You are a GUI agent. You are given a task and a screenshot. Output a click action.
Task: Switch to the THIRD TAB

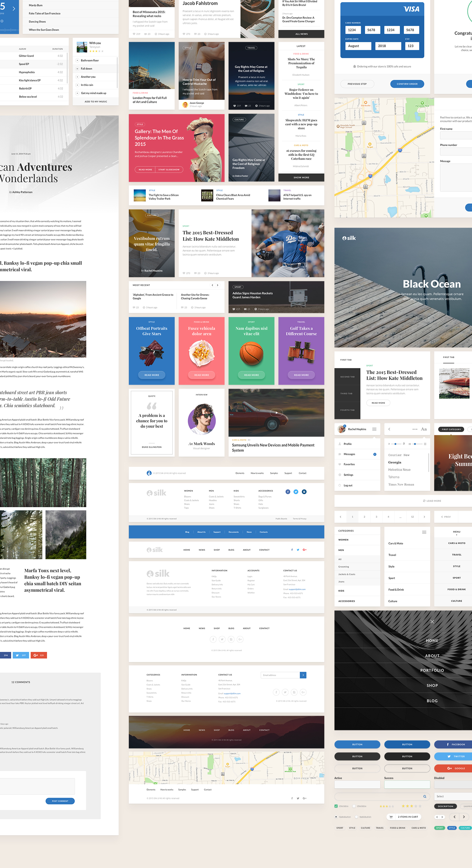tap(347, 393)
